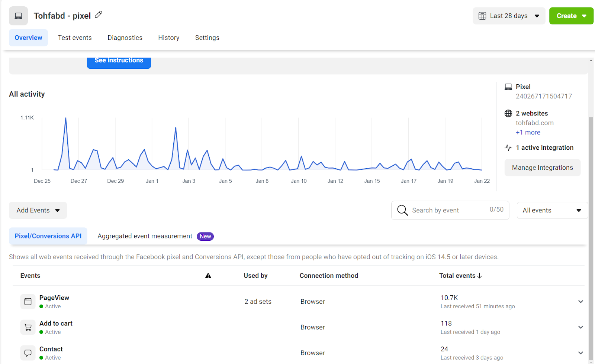Open the All events filter dropdown
595x364 pixels.
coord(552,210)
